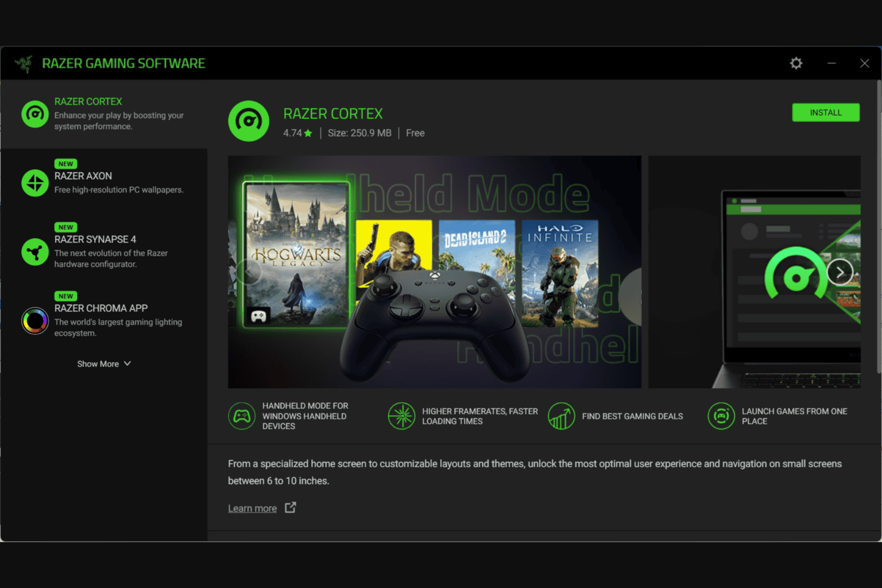Viewport: 882px width, 588px height.
Task: Close the Razer Gaming Software window
Action: click(x=864, y=63)
